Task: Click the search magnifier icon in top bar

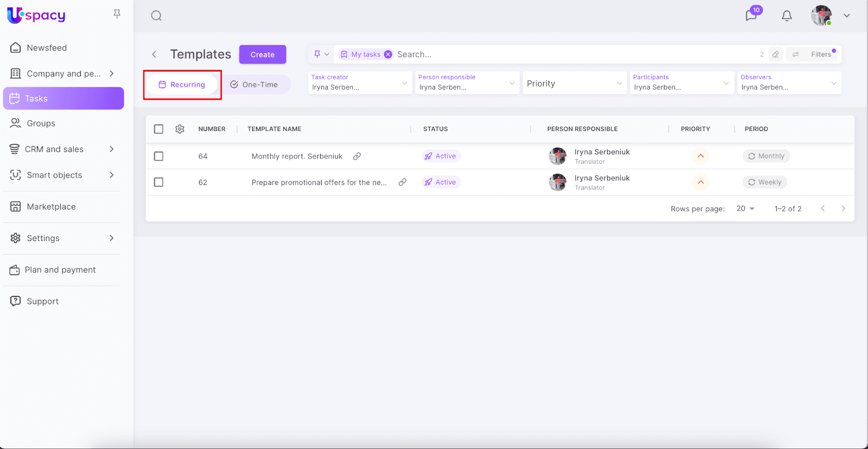Action: coord(156,16)
